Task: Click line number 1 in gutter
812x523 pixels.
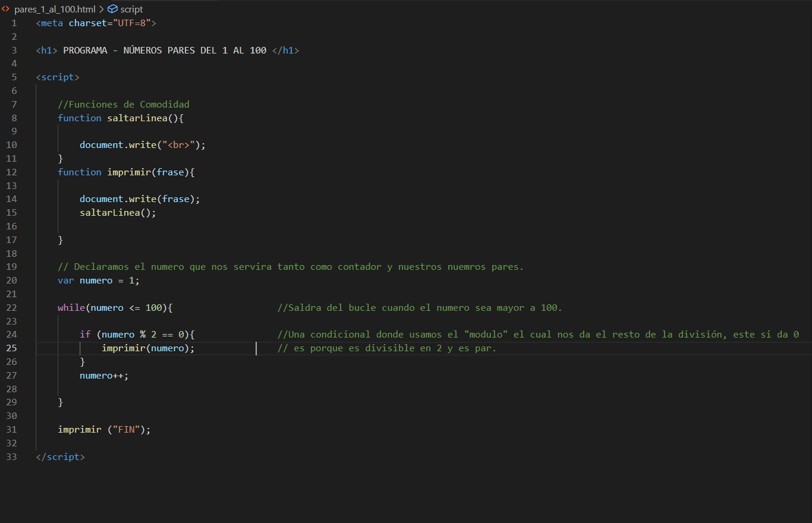Action: point(14,23)
